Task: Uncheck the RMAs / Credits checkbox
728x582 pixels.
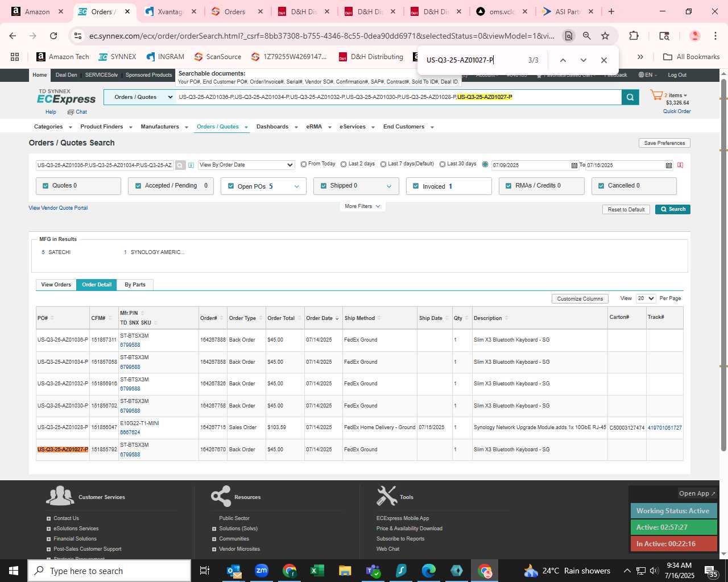Action: 508,186
